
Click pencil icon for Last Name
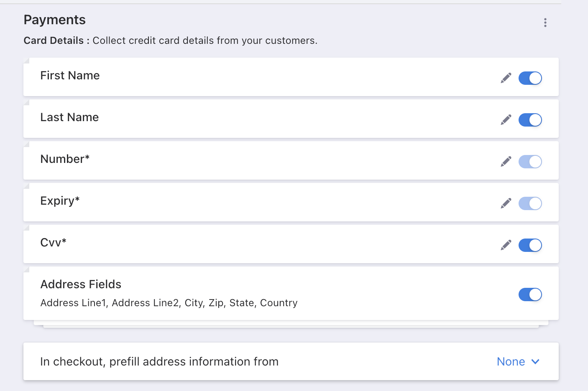pos(506,120)
